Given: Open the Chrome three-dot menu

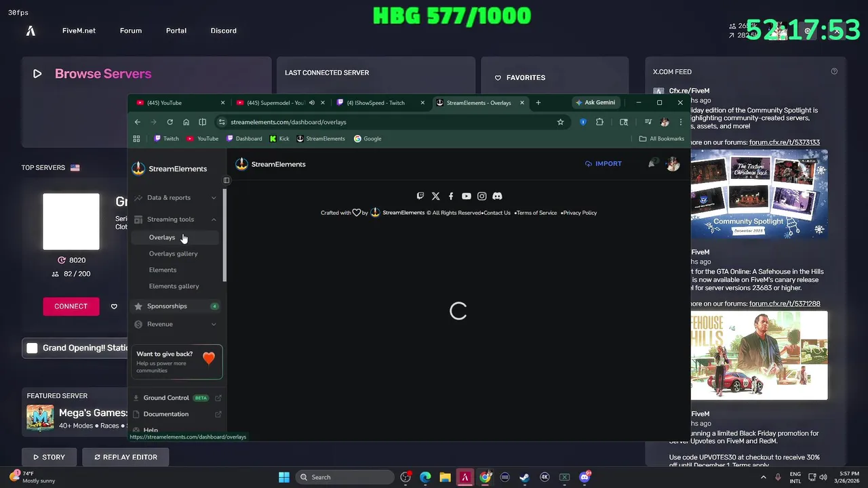Looking at the screenshot, I should pyautogui.click(x=680, y=122).
